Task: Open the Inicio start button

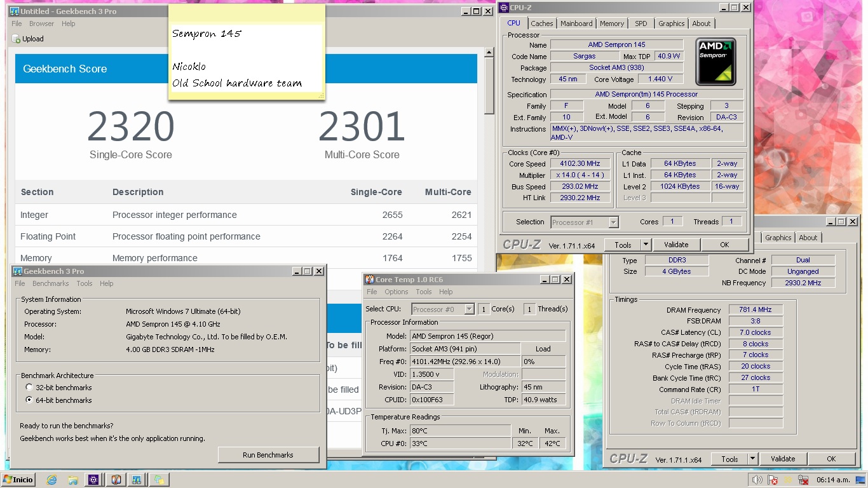Action: point(18,480)
